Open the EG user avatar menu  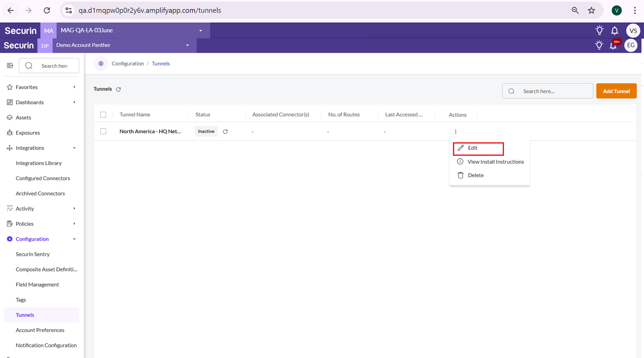631,45
